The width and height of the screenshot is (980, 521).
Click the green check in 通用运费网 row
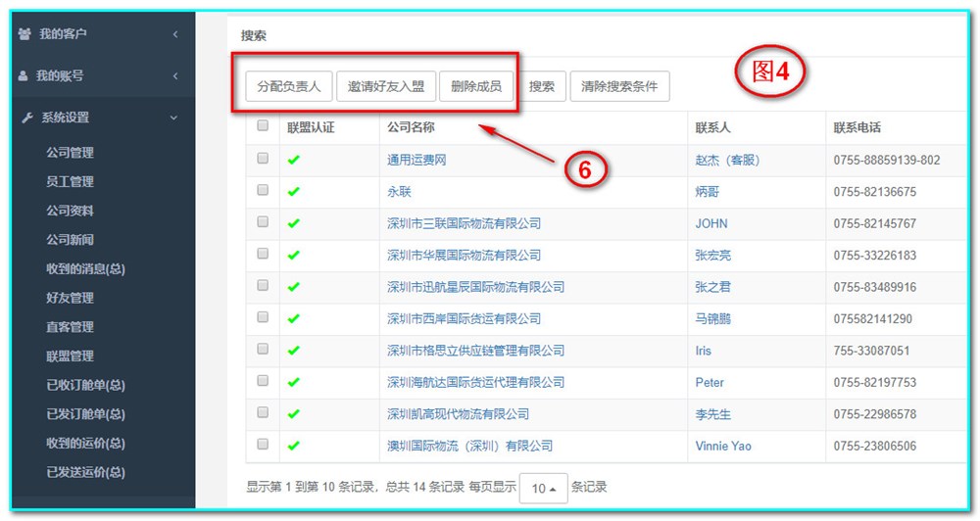click(294, 160)
